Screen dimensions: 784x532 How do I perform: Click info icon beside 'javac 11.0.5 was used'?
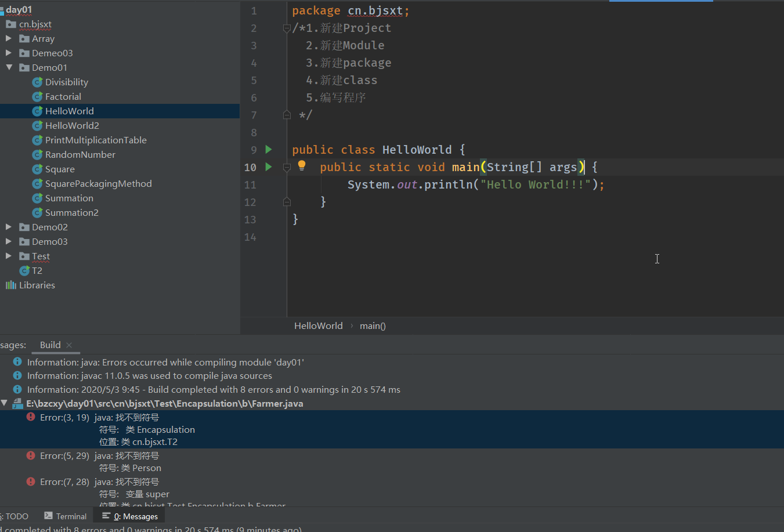pyautogui.click(x=17, y=375)
